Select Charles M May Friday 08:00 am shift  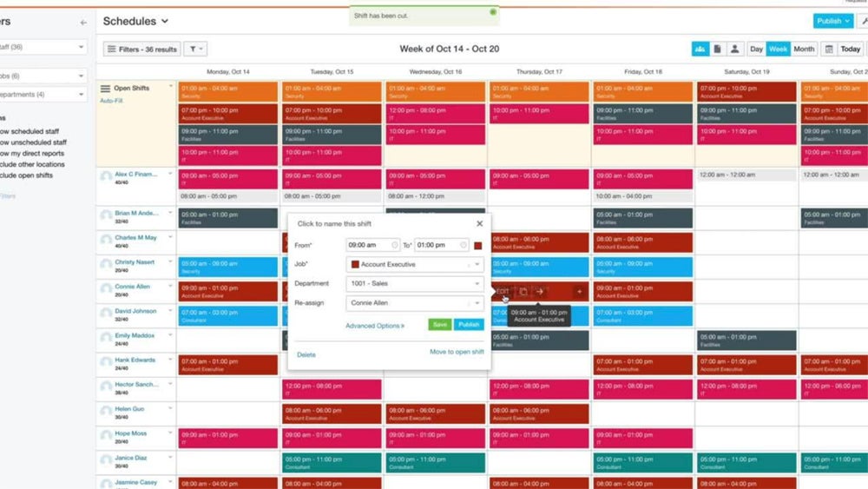642,242
